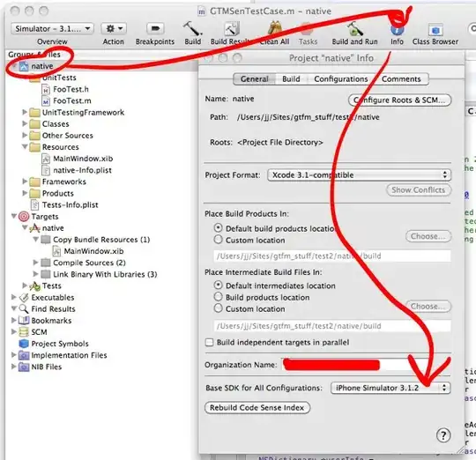This screenshot has width=476, height=460.
Task: Click Configure Roots & SCM button
Action: 400,100
